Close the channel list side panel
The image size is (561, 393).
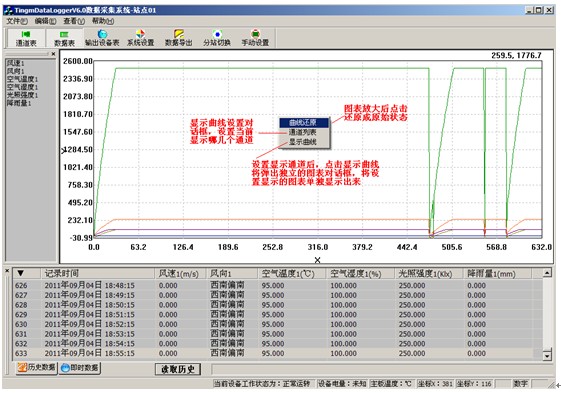53,54
